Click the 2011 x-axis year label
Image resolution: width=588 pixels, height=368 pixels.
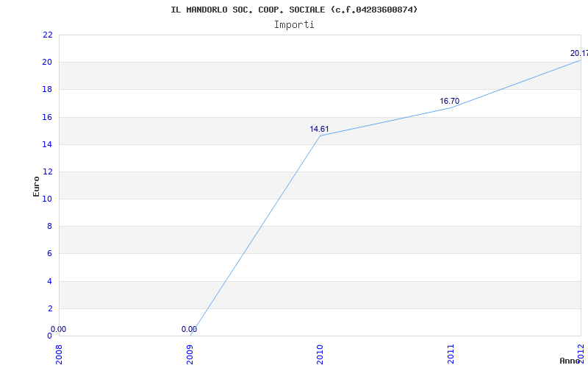[x=451, y=354]
